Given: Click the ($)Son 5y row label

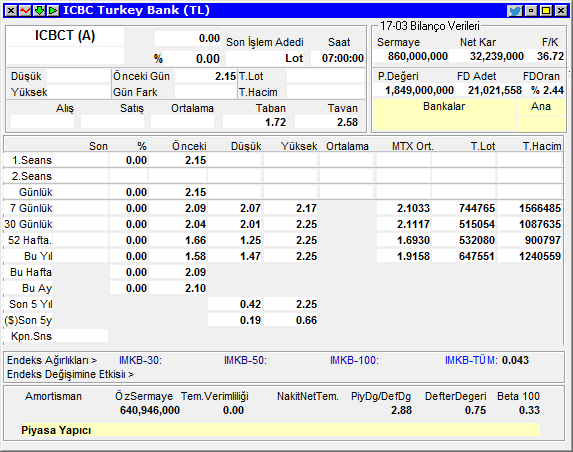Looking at the screenshot, I should click(x=28, y=320).
